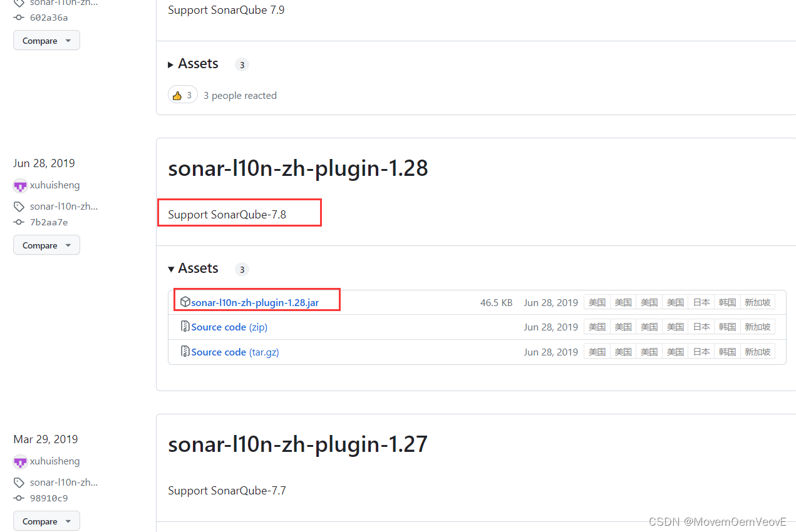This screenshot has height=532, width=796.
Task: Click the tag icon next to sonar-l10n-zh tag
Action: [18, 206]
